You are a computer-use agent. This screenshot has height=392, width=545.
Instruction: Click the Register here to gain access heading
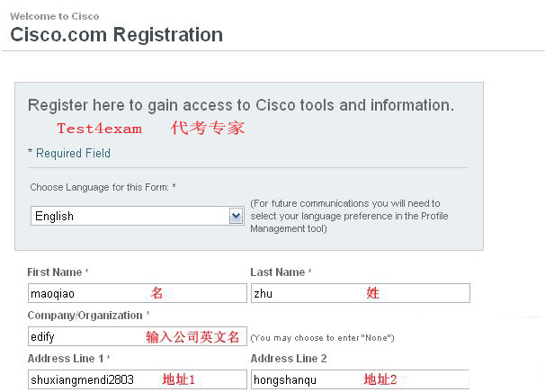point(241,105)
